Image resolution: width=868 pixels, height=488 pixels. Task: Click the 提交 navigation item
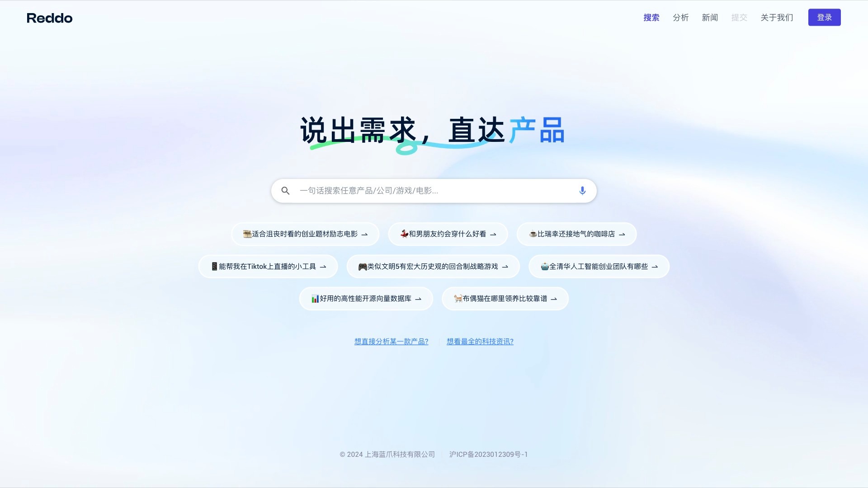click(x=739, y=17)
